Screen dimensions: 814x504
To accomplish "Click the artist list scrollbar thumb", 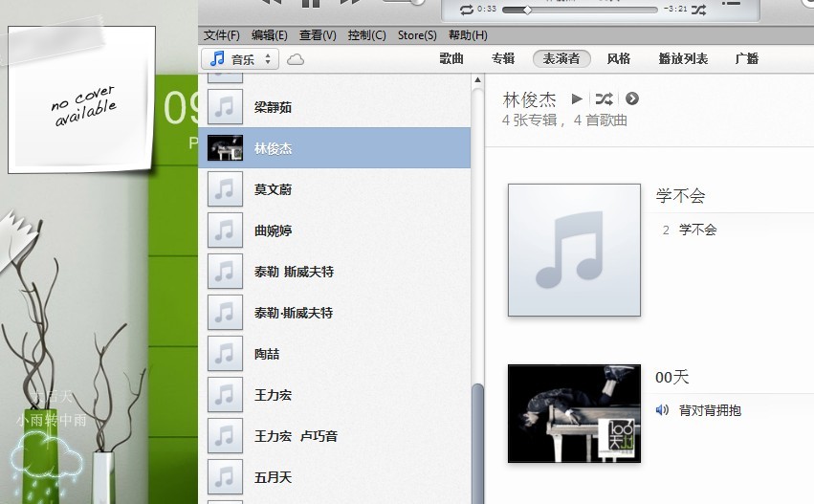I will click(477, 444).
